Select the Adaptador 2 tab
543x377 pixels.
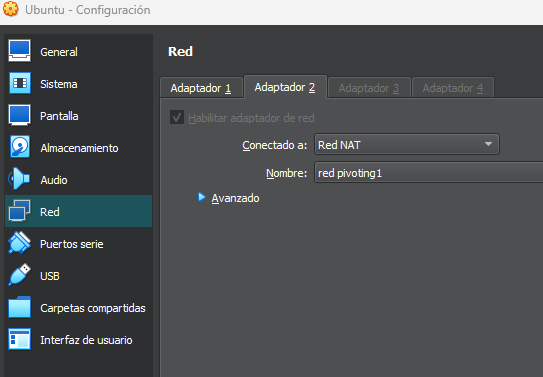[x=285, y=87]
